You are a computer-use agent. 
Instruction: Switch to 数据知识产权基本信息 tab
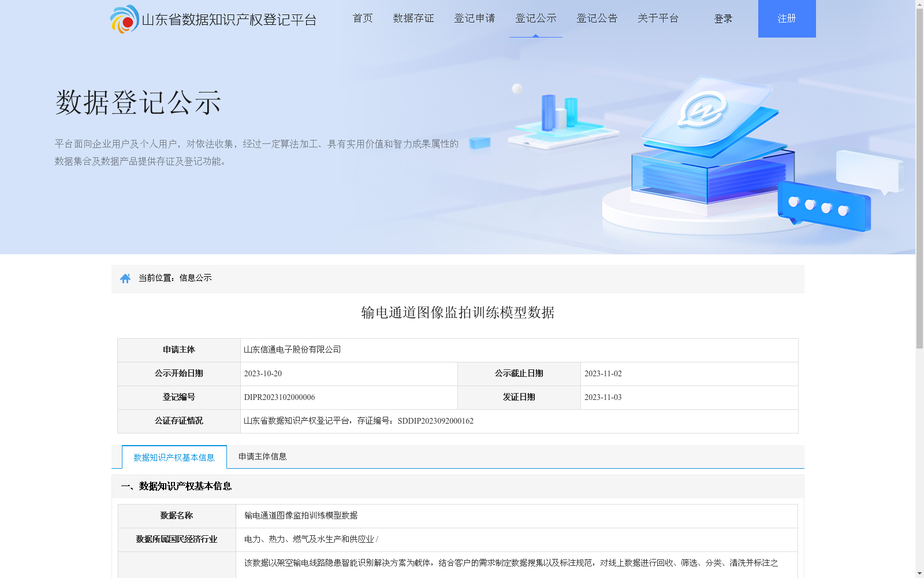(174, 457)
